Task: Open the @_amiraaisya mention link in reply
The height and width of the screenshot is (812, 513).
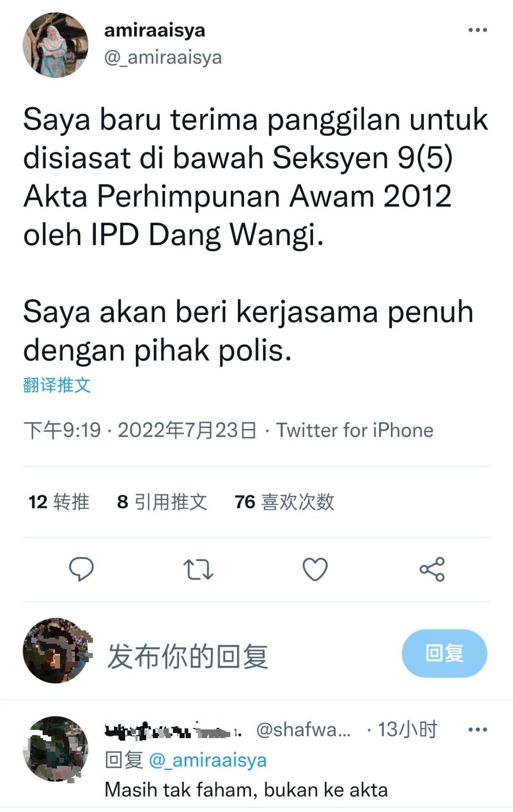Action: (x=208, y=760)
